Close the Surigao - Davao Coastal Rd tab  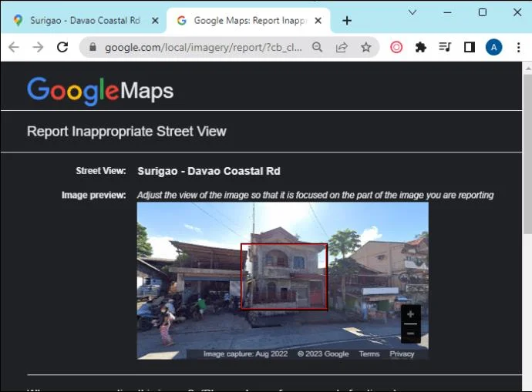pyautogui.click(x=155, y=21)
